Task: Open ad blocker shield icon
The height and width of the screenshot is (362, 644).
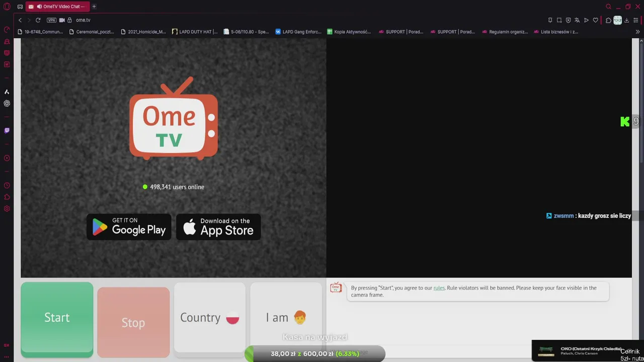Action: [568, 20]
